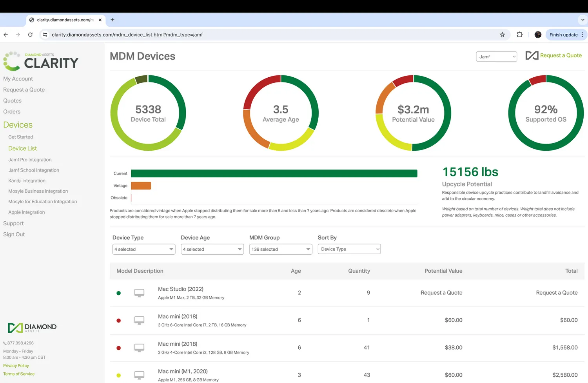Open the Jamf MDM type selector
588x383 pixels.
tap(496, 57)
